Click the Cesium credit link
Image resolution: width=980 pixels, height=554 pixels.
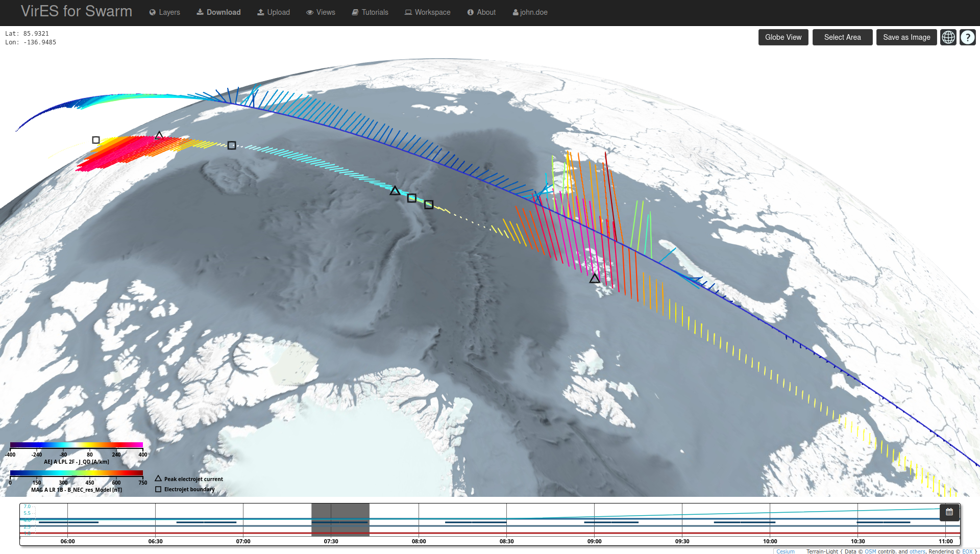click(x=786, y=551)
